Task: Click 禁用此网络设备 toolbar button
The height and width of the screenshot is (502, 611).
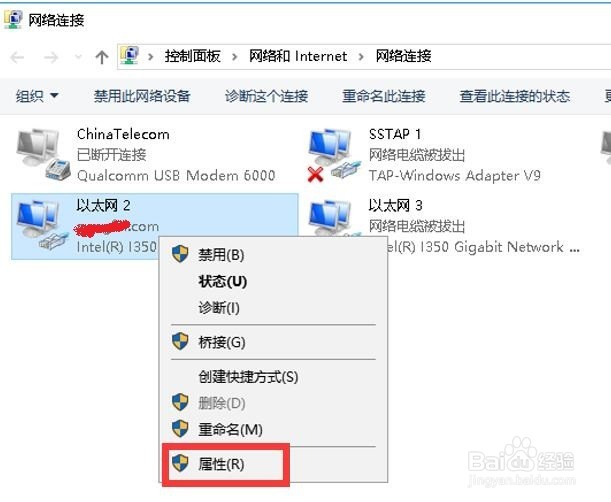Action: tap(142, 96)
